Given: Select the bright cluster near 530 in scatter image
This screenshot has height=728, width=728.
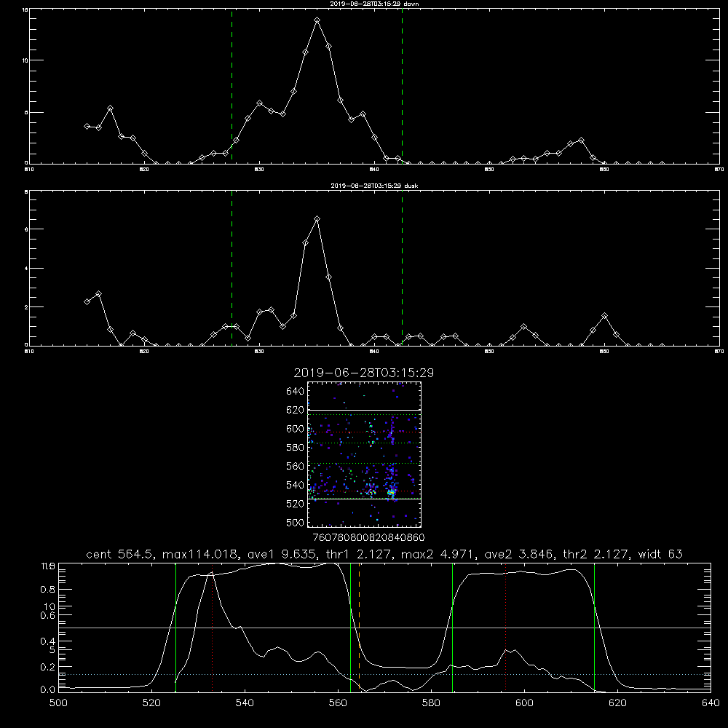Looking at the screenshot, I should pyautogui.click(x=392, y=491).
